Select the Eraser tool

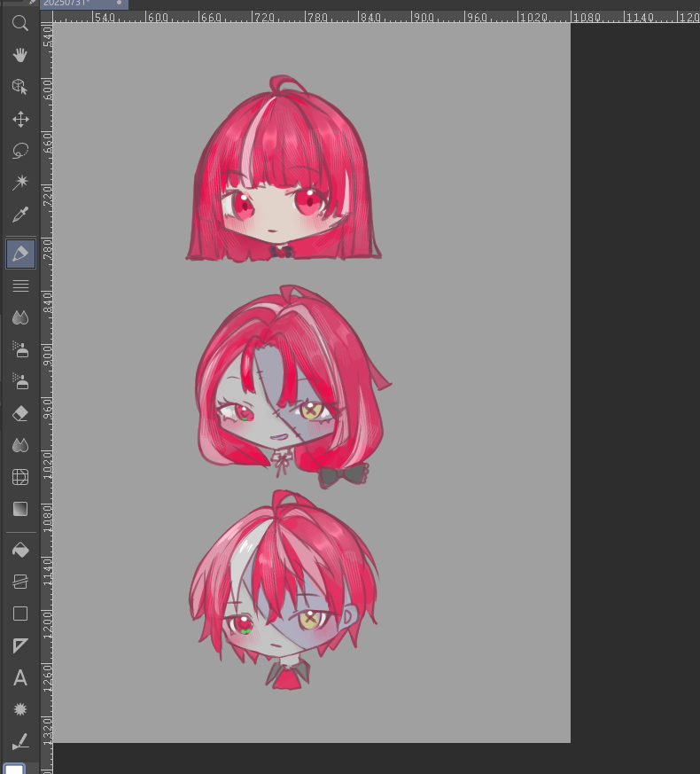click(20, 413)
